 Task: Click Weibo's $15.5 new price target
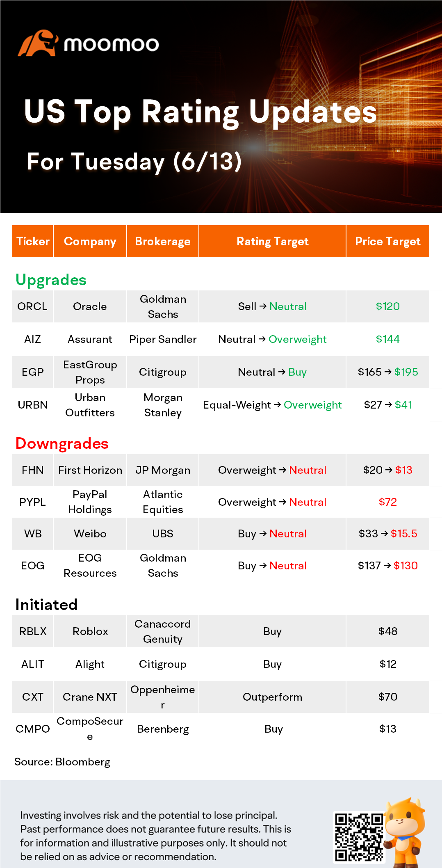point(404,534)
